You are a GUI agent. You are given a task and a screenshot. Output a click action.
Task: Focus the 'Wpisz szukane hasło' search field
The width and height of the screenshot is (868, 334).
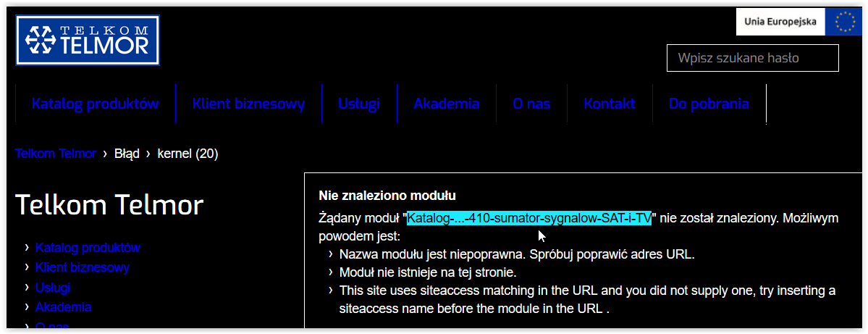(x=752, y=58)
